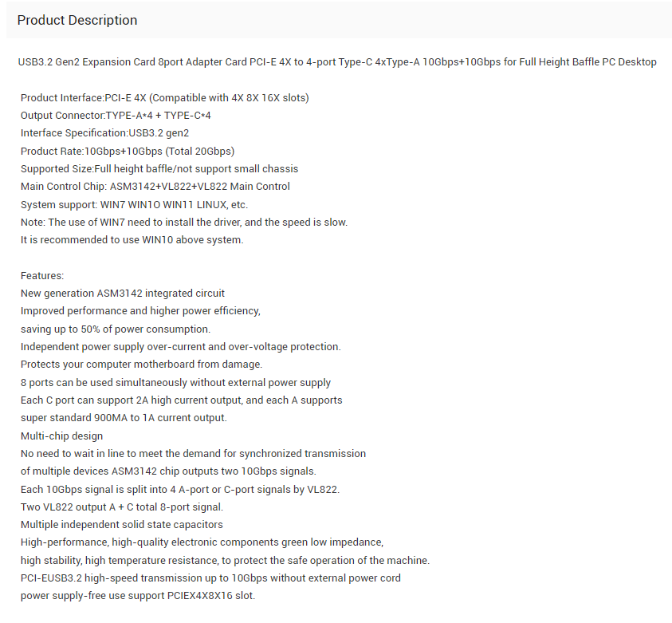
Task: Click the Multiple independent solid state capacitors line
Action: coord(122,525)
